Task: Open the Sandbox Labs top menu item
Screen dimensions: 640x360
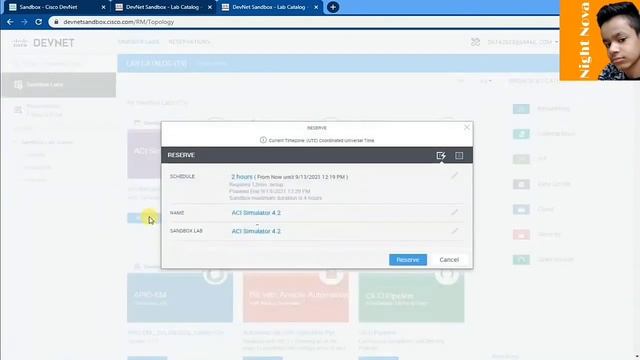Action: click(139, 42)
